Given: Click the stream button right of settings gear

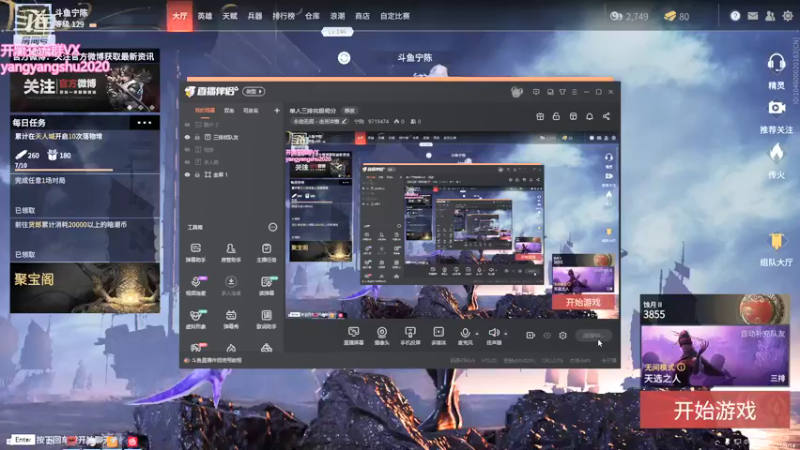Looking at the screenshot, I should tap(593, 335).
